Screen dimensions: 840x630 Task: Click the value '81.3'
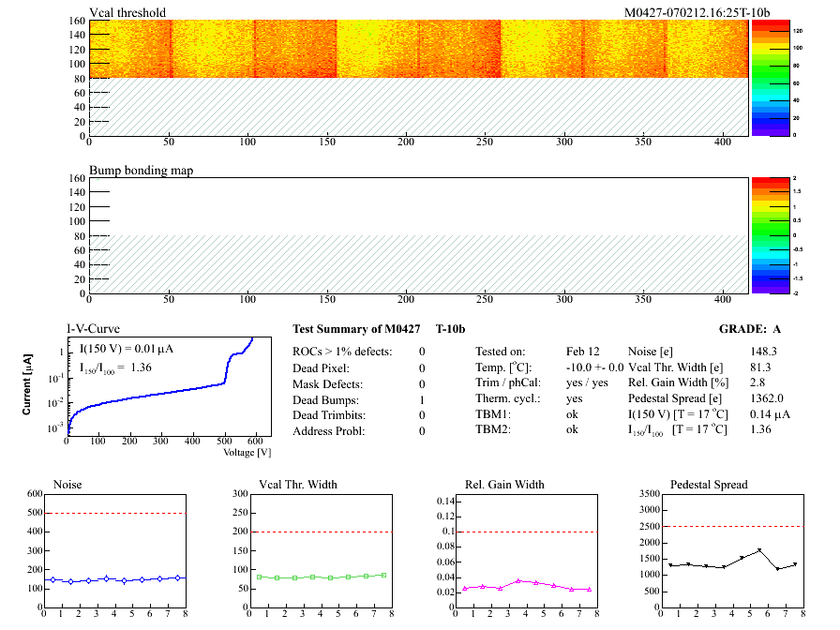coord(760,367)
